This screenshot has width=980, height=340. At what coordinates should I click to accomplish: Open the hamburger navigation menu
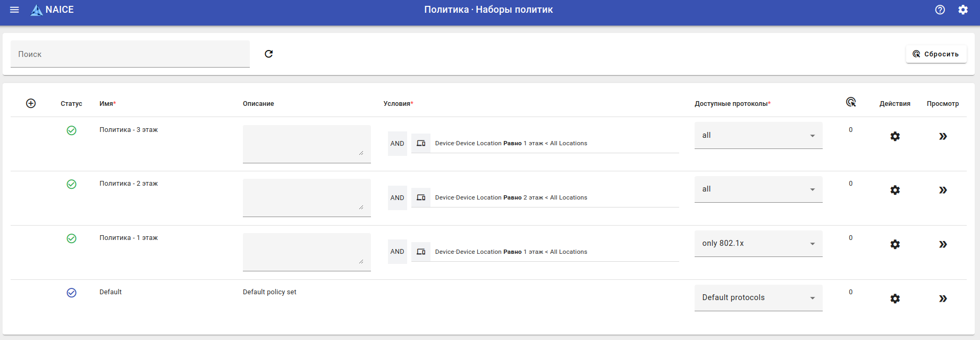point(14,10)
